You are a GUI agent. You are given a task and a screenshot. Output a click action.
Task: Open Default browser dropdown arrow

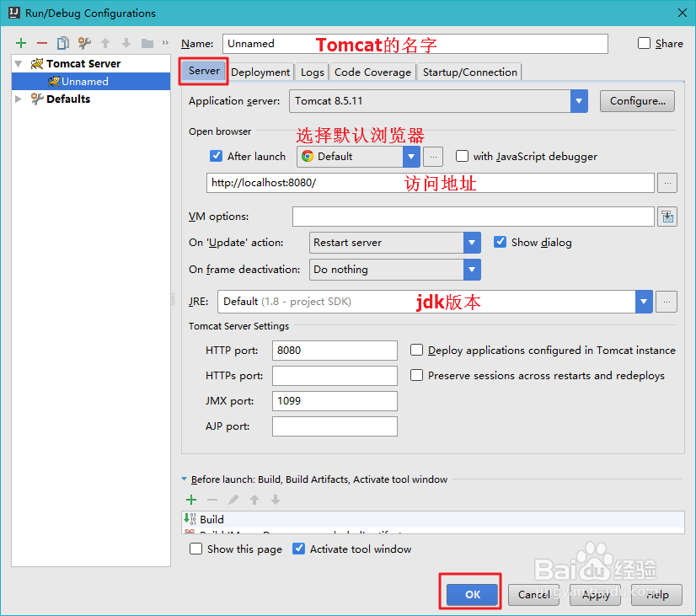pyautogui.click(x=411, y=157)
